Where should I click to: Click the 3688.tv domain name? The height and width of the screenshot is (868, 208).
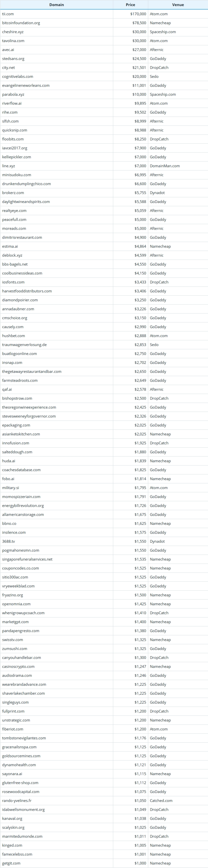tap(8, 541)
